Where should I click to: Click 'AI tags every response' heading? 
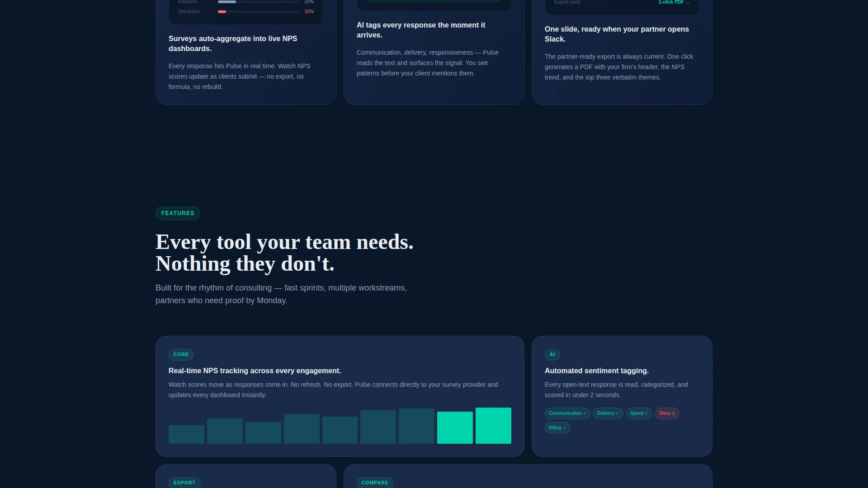coord(421,30)
